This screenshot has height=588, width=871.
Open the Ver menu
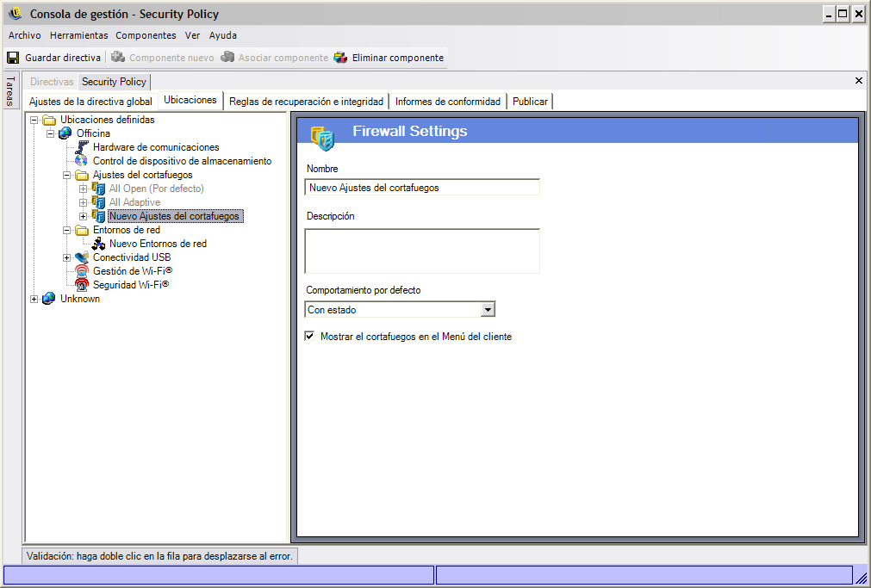point(192,35)
